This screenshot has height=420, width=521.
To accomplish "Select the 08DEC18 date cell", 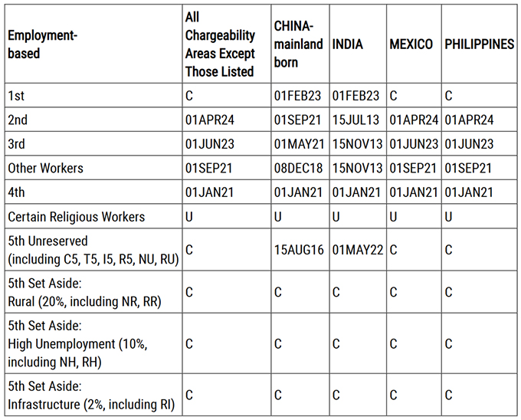I will (298, 168).
